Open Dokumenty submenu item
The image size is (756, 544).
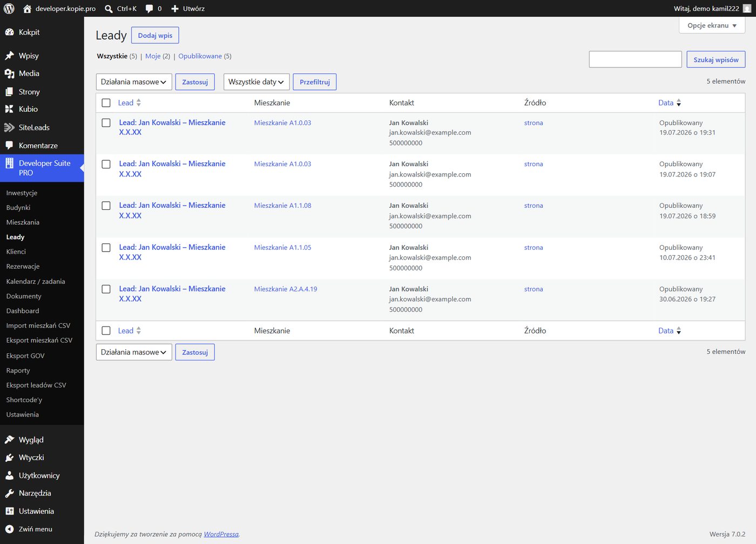point(24,296)
